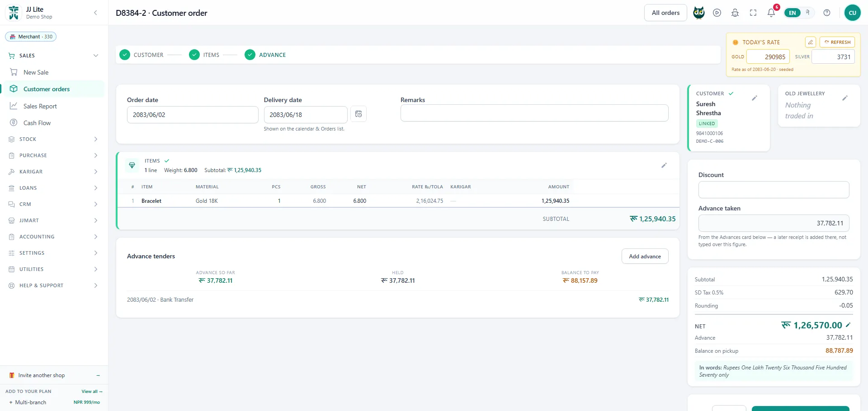The width and height of the screenshot is (868, 411).
Task: Edit the Old Jewellery card pencil
Action: 845,98
